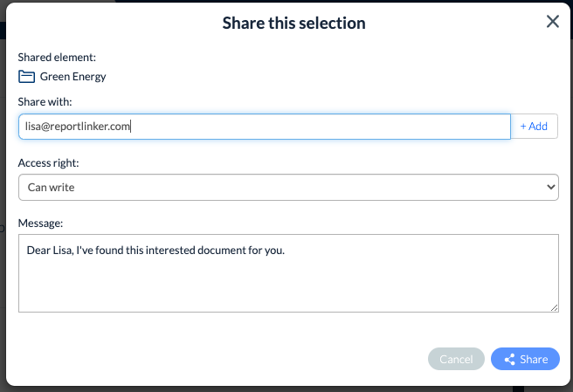Open the Can write access dropdown

(x=287, y=187)
